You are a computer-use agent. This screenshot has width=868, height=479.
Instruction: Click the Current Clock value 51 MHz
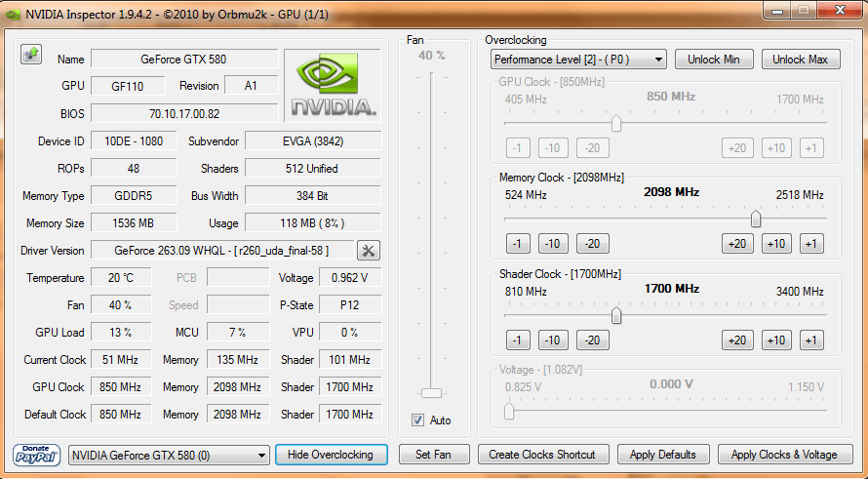[x=121, y=360]
